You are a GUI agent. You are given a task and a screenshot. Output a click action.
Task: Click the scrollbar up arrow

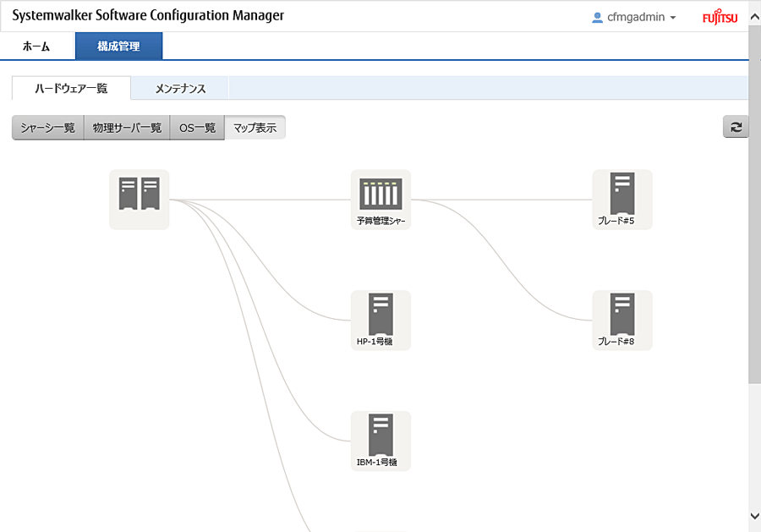tap(755, 17)
